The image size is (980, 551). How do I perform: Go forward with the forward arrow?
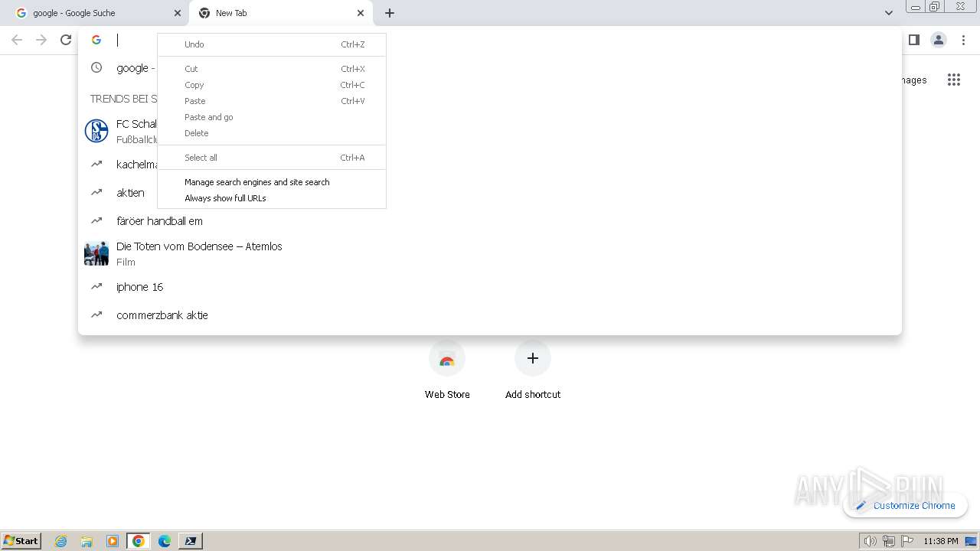click(x=41, y=40)
